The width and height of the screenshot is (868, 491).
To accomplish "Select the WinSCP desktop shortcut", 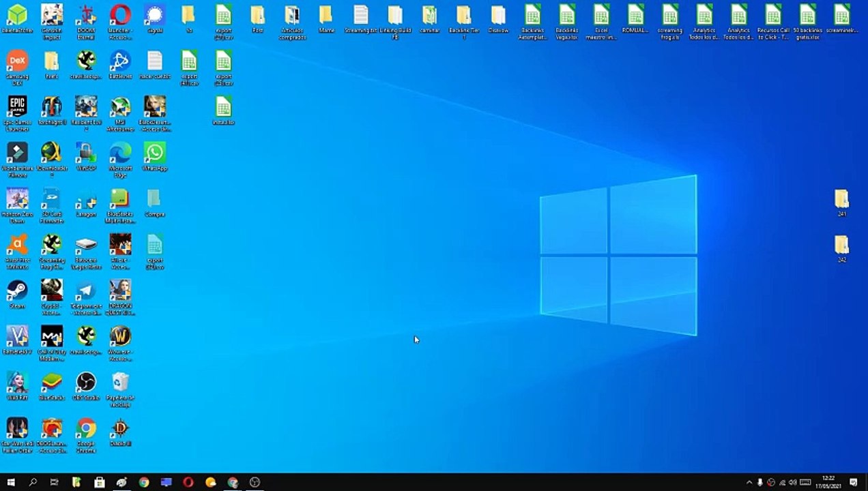I will (x=86, y=156).
